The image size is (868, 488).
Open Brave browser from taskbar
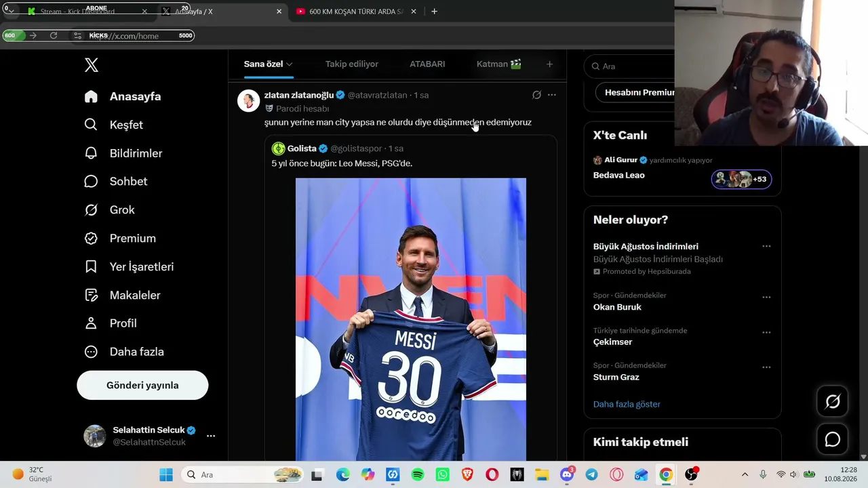point(467,475)
